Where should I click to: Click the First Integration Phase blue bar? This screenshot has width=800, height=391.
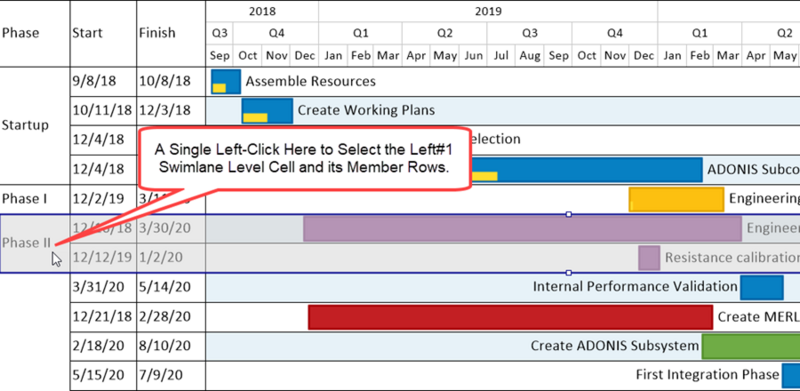pyautogui.click(x=791, y=376)
